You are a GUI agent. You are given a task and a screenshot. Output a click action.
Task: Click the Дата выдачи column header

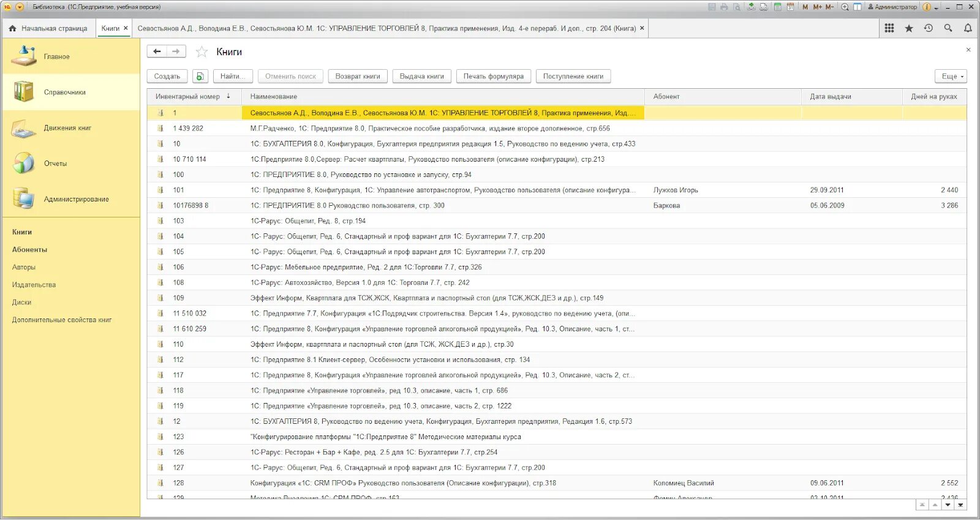pyautogui.click(x=852, y=97)
